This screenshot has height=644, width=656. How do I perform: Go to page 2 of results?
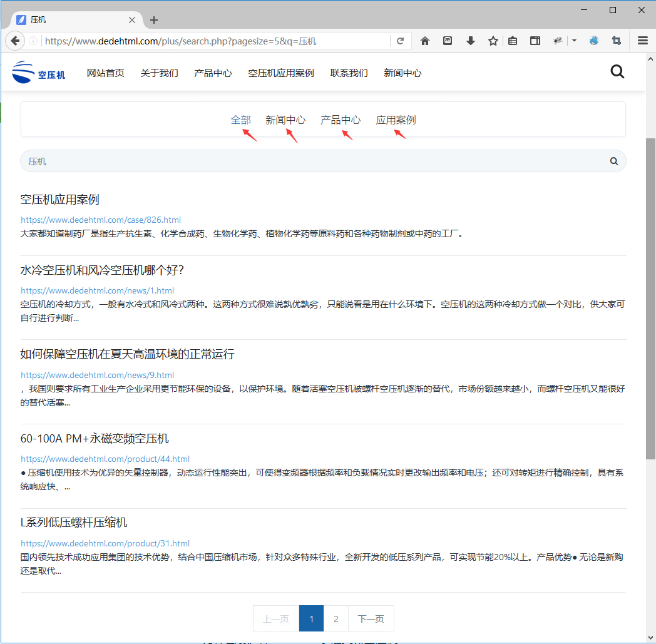coord(336,619)
